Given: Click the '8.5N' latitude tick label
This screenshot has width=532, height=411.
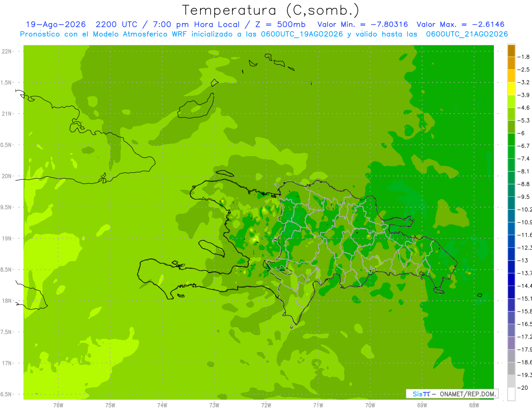Looking at the screenshot, I should tap(7, 270).
